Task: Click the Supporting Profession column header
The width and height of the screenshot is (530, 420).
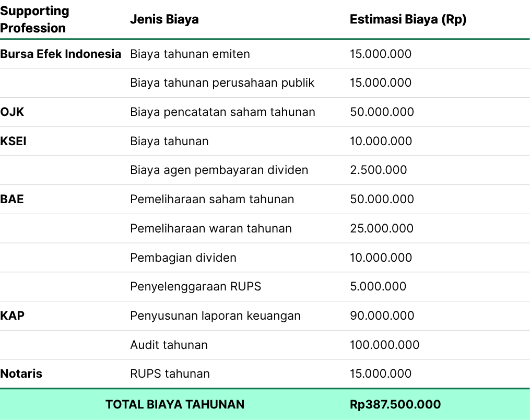Action: click(34, 19)
